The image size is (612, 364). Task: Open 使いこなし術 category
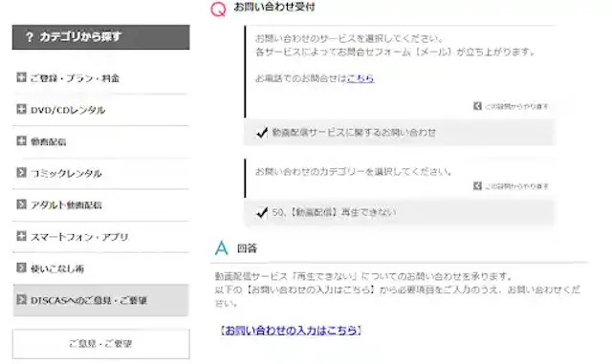click(57, 268)
